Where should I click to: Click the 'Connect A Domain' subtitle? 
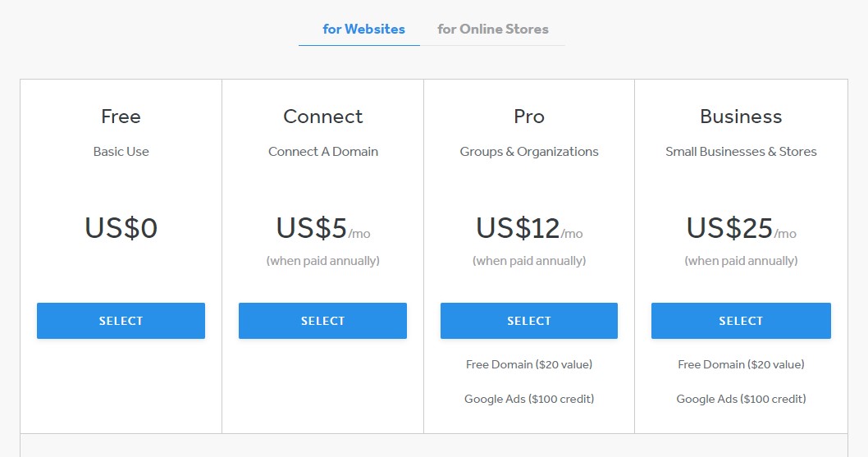point(322,151)
